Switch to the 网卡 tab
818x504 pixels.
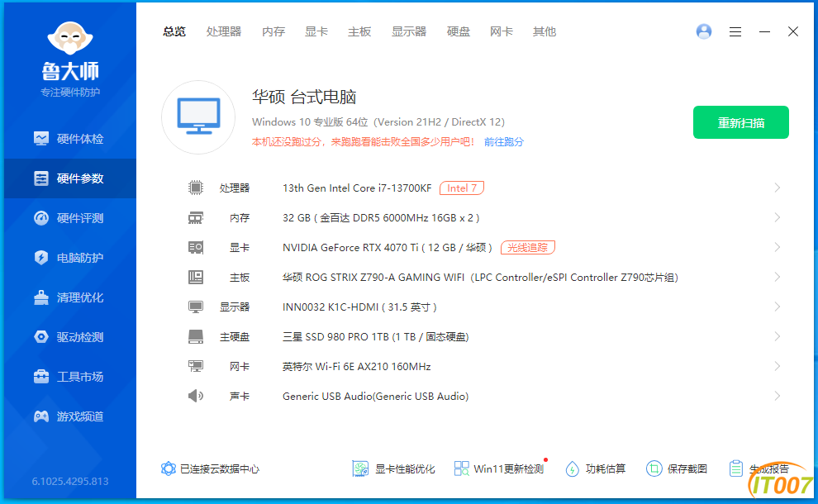(x=502, y=32)
